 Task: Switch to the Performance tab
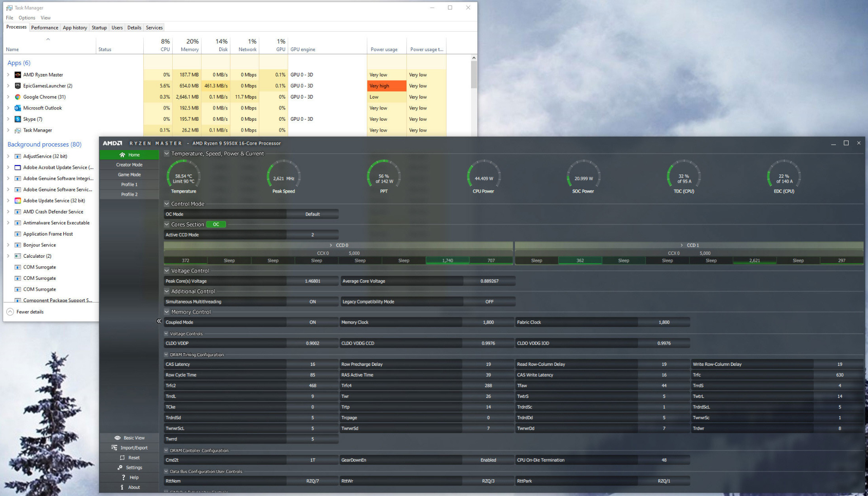(44, 28)
